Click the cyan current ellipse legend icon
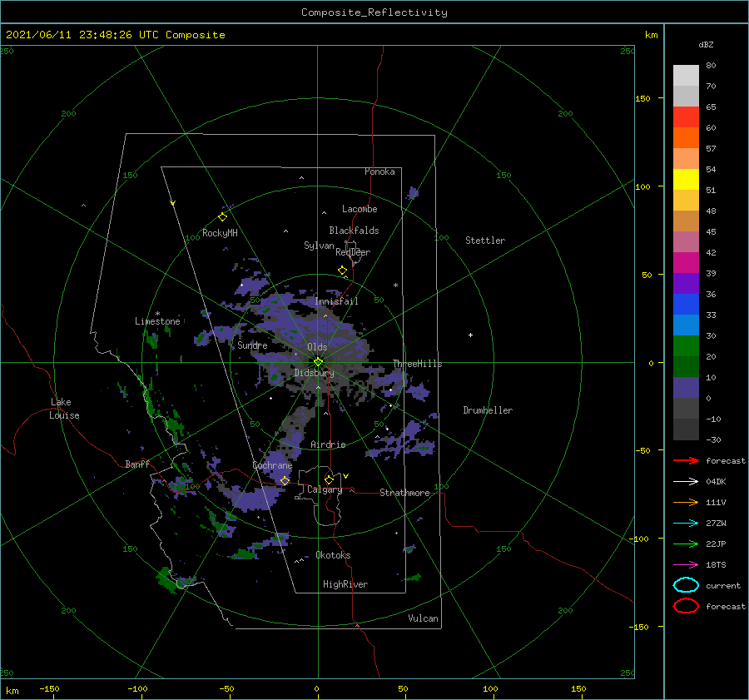 point(686,585)
